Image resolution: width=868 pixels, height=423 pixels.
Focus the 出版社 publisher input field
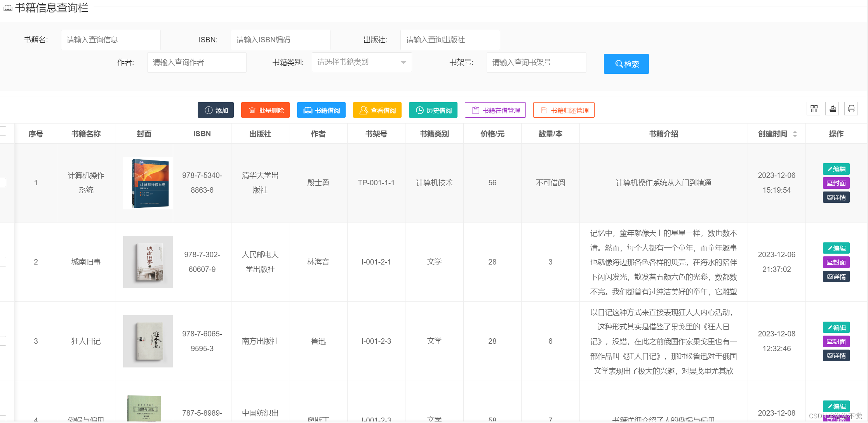click(x=450, y=40)
